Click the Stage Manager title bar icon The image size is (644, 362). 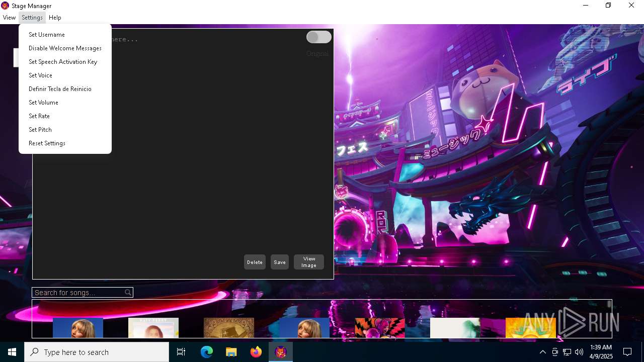point(5,6)
